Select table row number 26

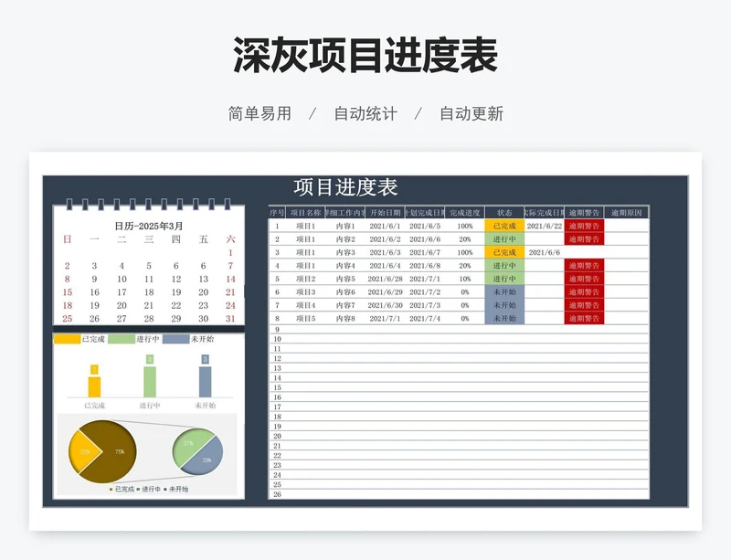coord(278,494)
